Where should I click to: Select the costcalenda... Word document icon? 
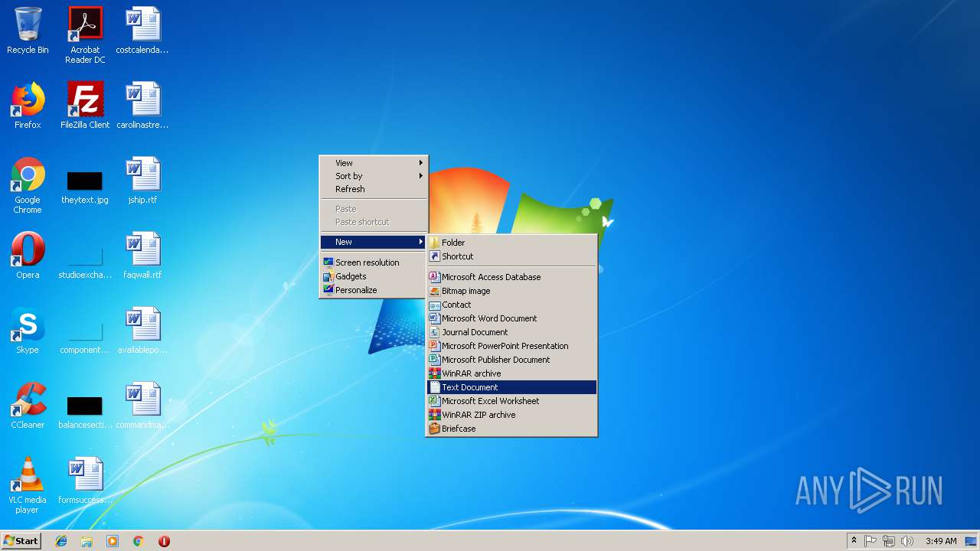click(x=142, y=31)
